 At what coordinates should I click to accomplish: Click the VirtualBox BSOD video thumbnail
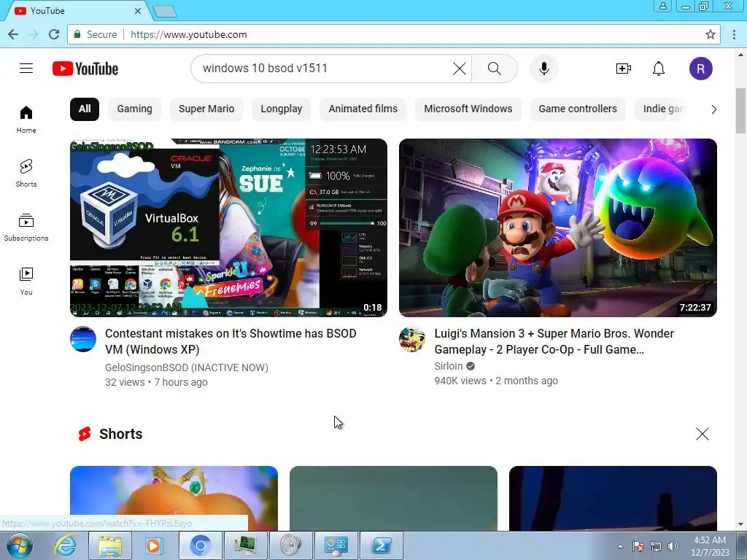coord(228,227)
